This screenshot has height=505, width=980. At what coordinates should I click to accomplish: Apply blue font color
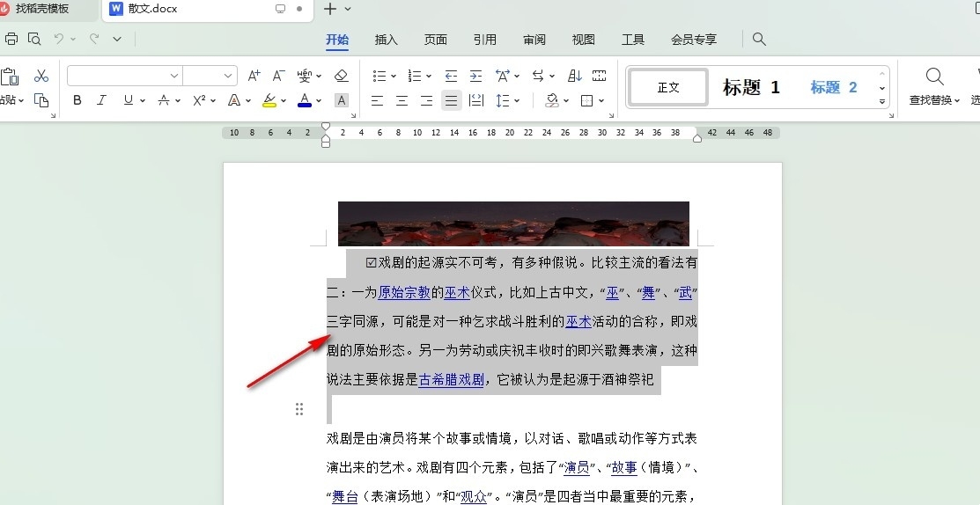[305, 100]
